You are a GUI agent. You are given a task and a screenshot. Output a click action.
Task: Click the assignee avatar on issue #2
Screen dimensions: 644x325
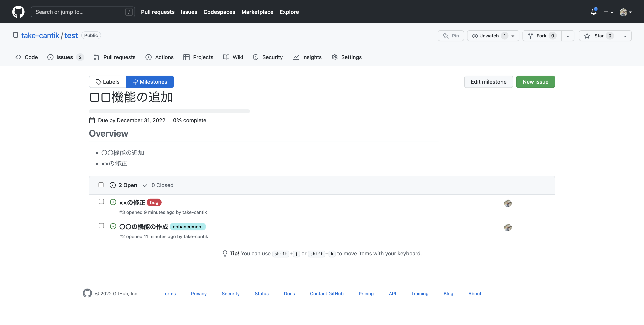[x=508, y=227]
